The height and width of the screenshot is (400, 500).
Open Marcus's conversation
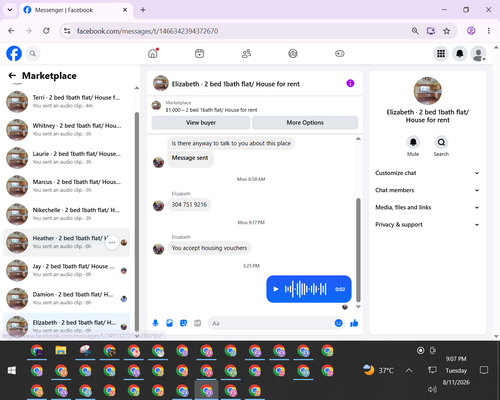pos(67,186)
